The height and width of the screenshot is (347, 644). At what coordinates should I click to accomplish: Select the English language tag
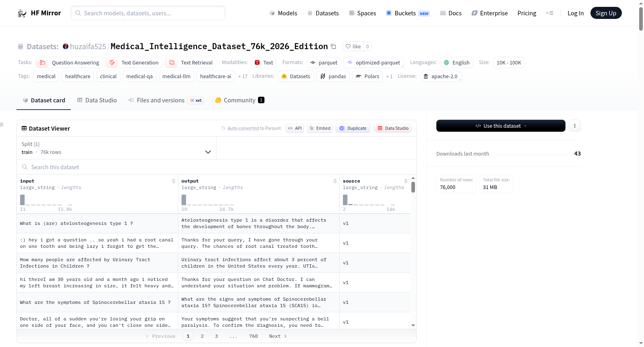click(457, 62)
